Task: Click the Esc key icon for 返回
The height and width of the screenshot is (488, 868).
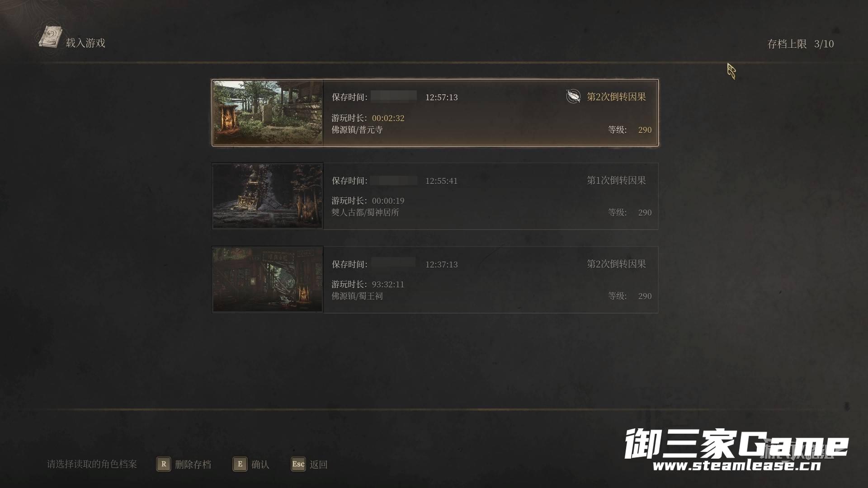Action: tap(298, 464)
